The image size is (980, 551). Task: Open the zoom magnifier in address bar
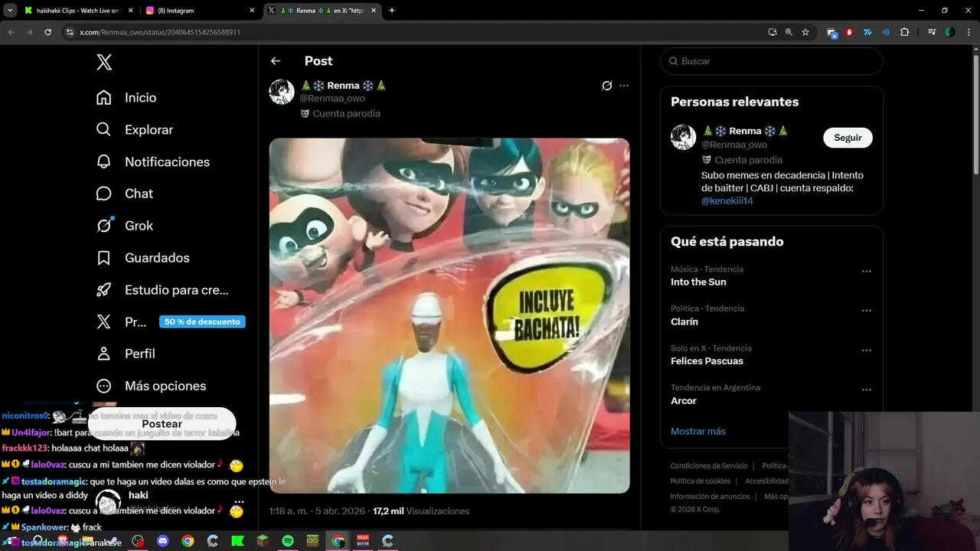(789, 32)
